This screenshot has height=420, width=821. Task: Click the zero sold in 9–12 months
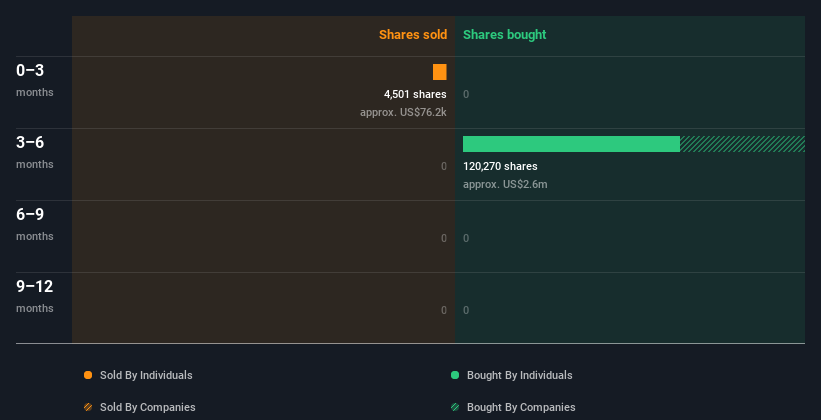tap(444, 310)
